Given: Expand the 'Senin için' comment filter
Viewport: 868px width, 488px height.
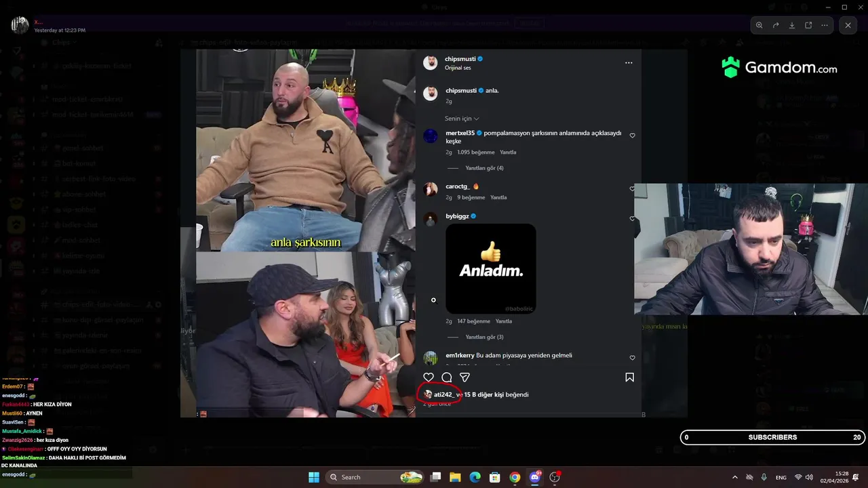Looking at the screenshot, I should point(462,119).
